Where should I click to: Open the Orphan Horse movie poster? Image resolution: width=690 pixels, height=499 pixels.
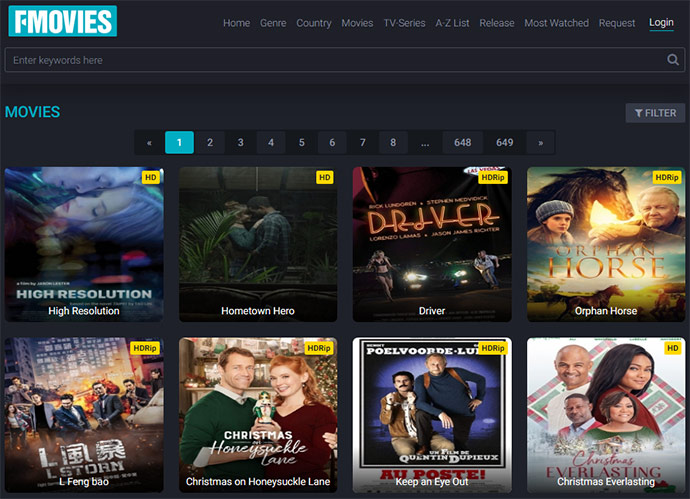[x=606, y=244]
